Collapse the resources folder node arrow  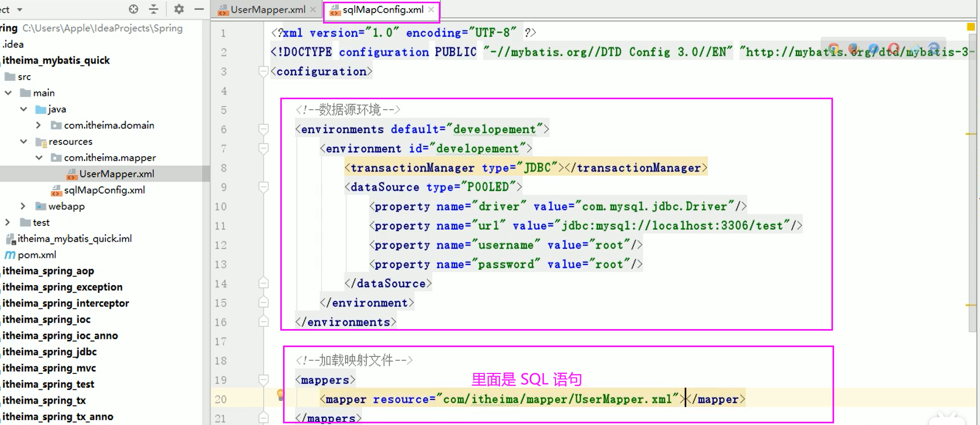click(24, 141)
